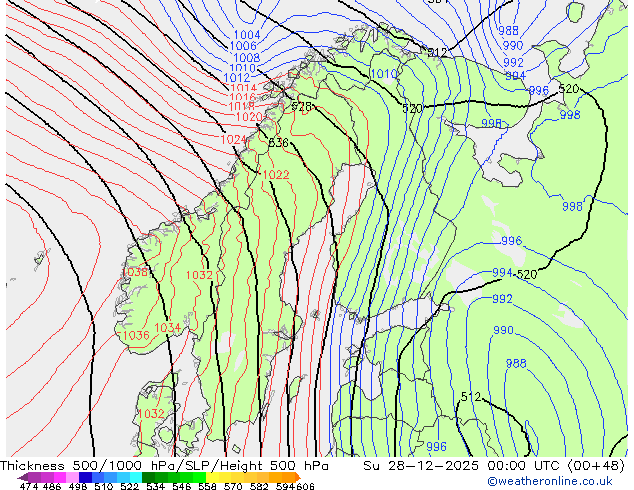Click the darkest green swatch above 534
634x490 pixels.
pyautogui.click(x=148, y=477)
